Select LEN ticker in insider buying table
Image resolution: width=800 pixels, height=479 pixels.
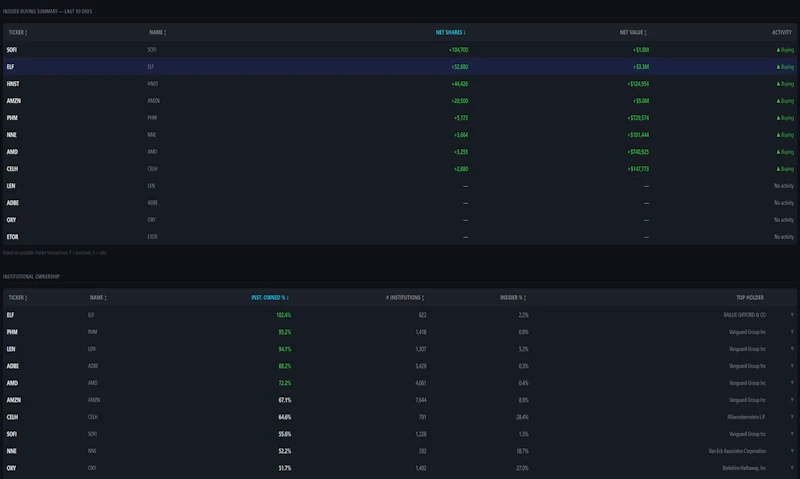click(11, 186)
